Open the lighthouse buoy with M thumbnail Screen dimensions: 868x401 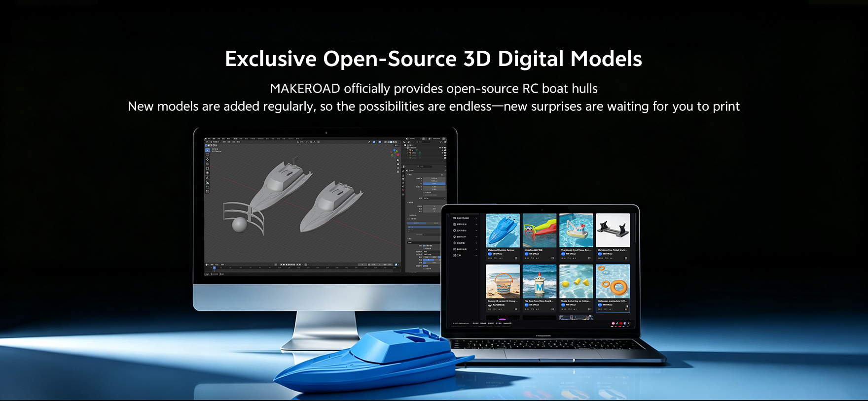[x=540, y=281]
